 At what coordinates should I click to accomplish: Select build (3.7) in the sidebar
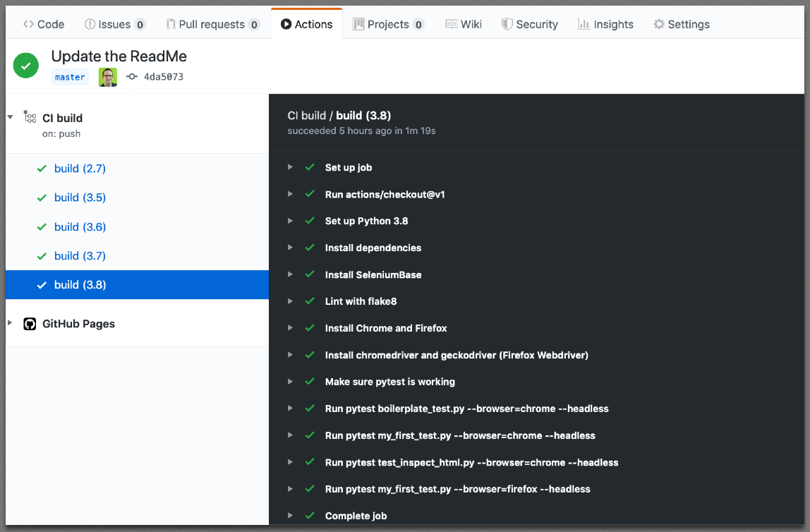(x=80, y=255)
